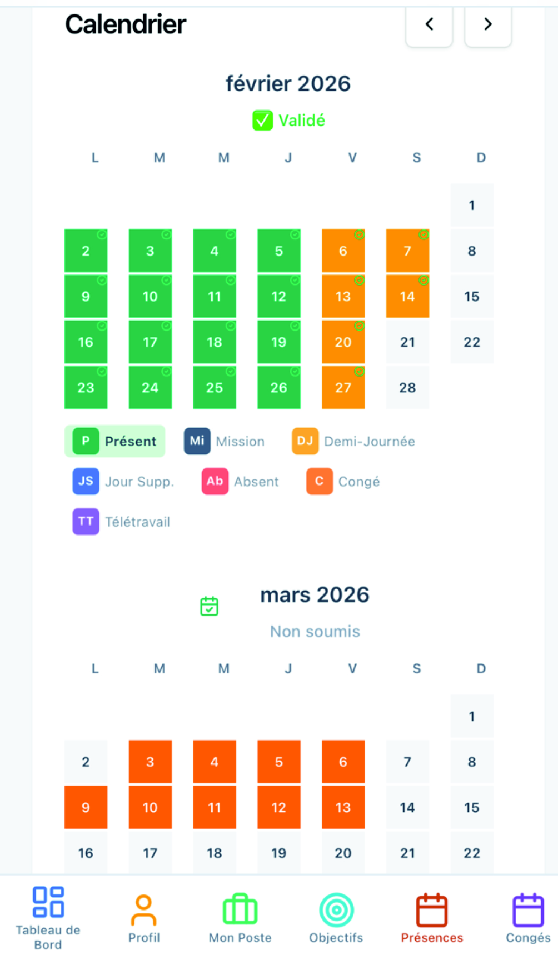The image size is (558, 980).
Task: Click the green Validé checkbox
Action: click(262, 121)
